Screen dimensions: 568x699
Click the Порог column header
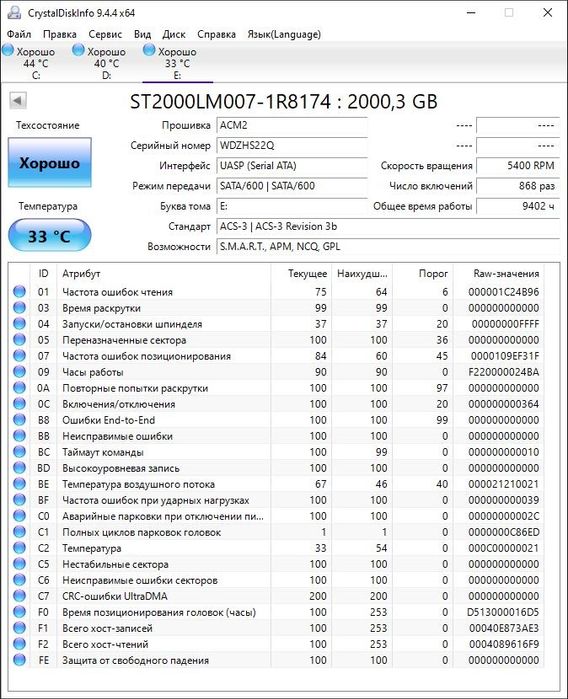tap(423, 273)
